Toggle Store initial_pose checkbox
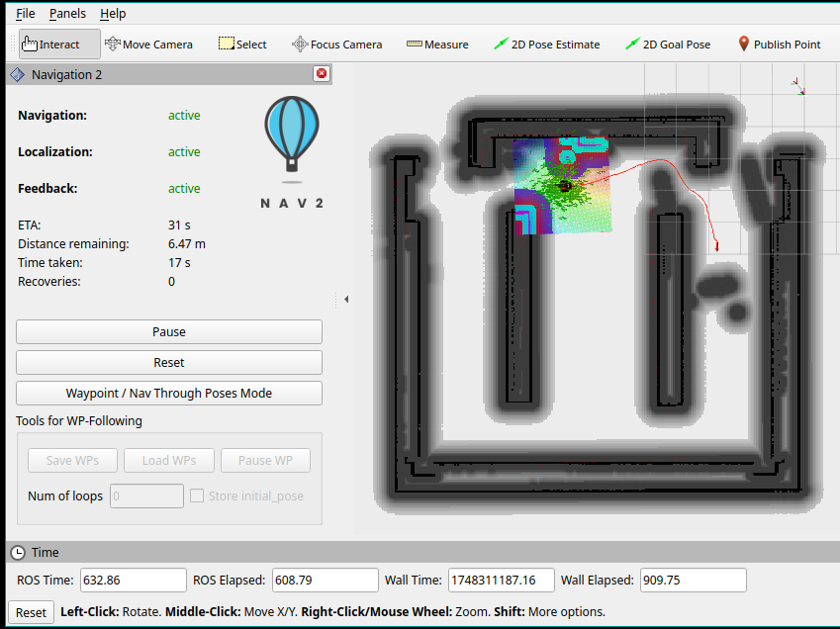 [197, 496]
